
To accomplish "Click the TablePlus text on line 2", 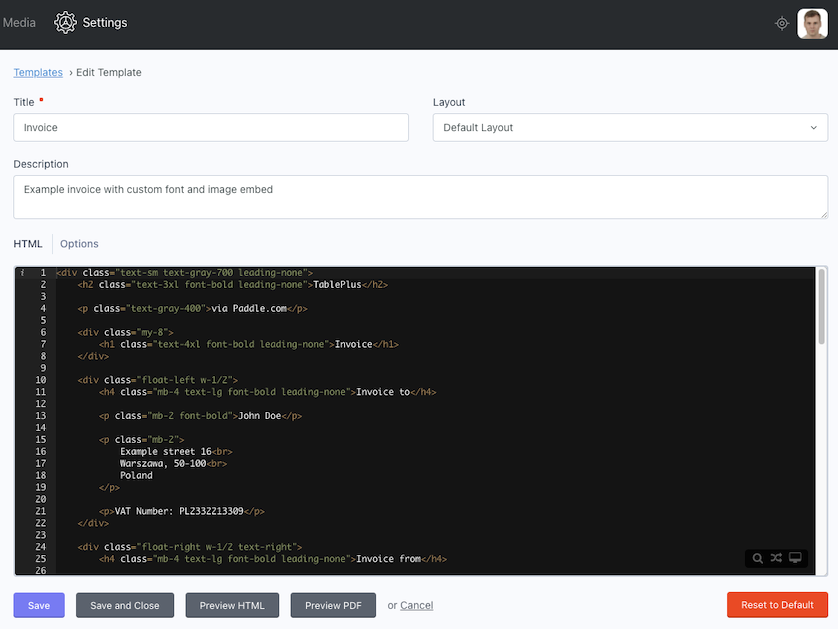I will pos(337,285).
